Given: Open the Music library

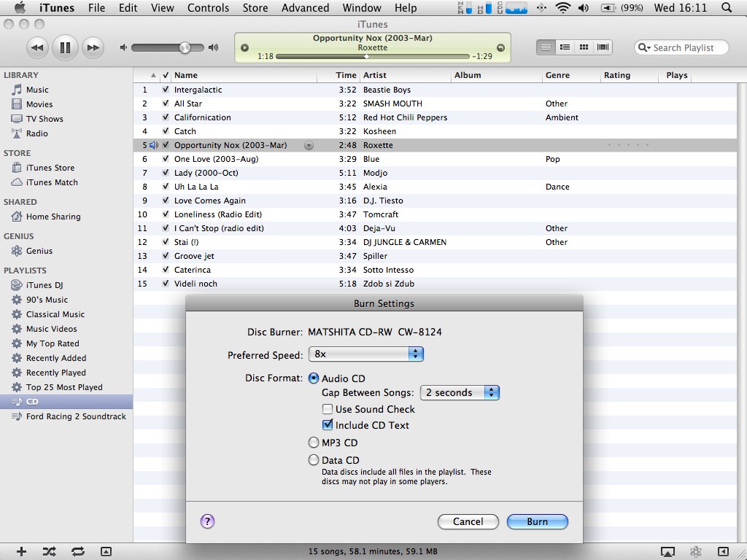Looking at the screenshot, I should [x=37, y=90].
